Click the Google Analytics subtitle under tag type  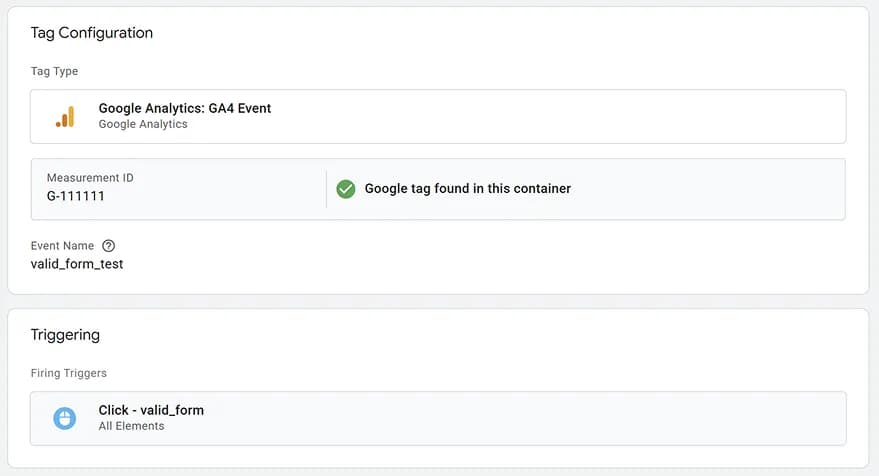coord(143,124)
